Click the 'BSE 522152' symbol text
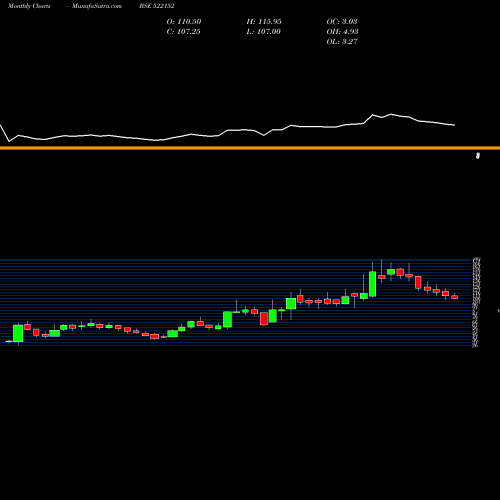The image size is (500, 500). coord(157,6)
